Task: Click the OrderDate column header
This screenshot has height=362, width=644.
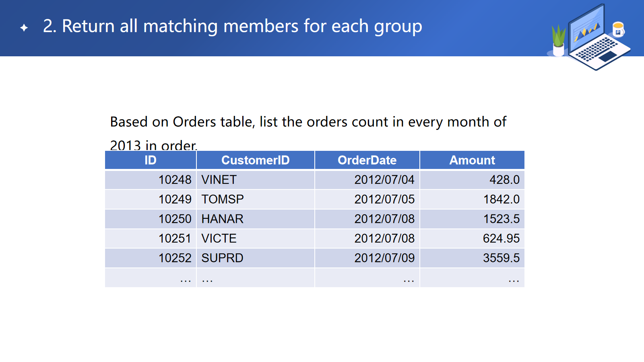Action: coord(367,160)
